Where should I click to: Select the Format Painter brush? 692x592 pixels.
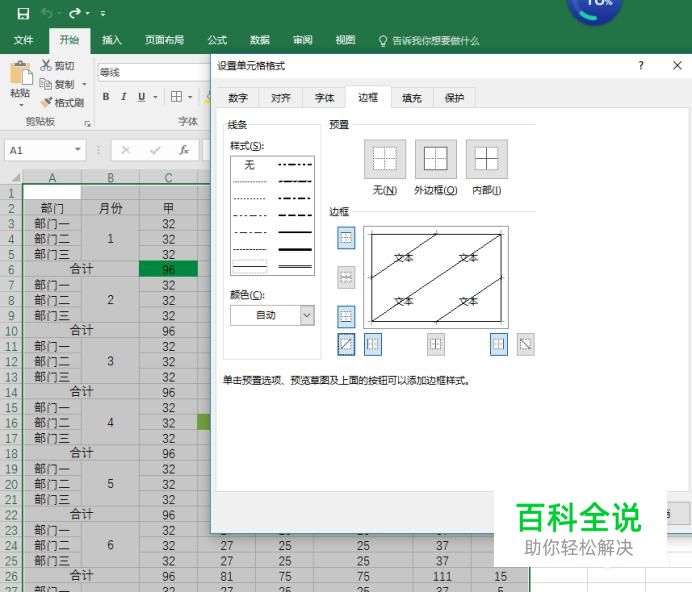(46, 102)
